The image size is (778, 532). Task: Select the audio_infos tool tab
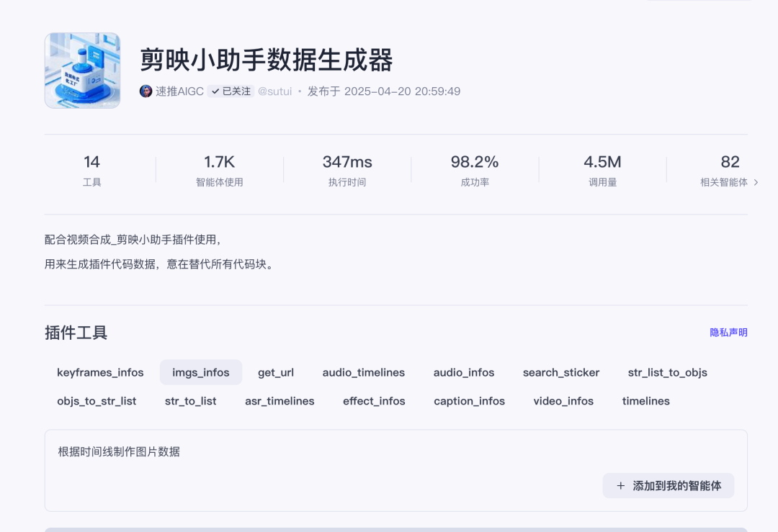point(464,372)
